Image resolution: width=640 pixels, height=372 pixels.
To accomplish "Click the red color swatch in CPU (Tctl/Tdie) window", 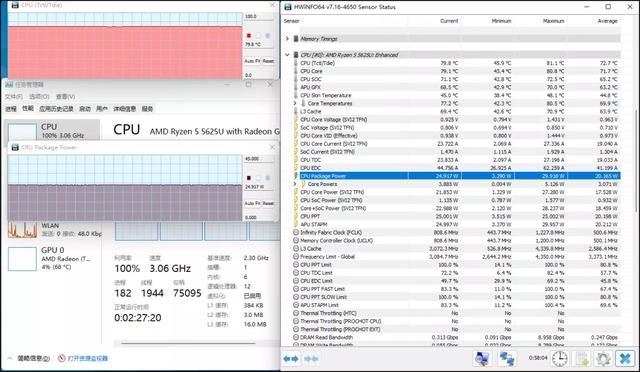I will pos(249,36).
